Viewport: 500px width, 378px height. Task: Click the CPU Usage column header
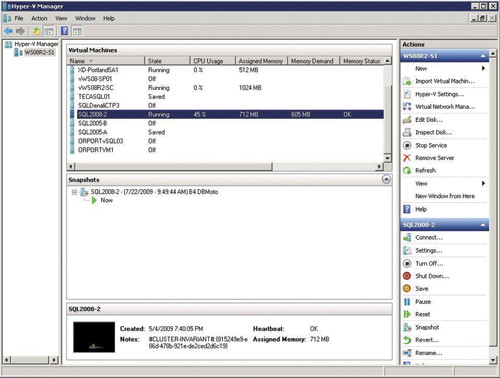point(213,61)
